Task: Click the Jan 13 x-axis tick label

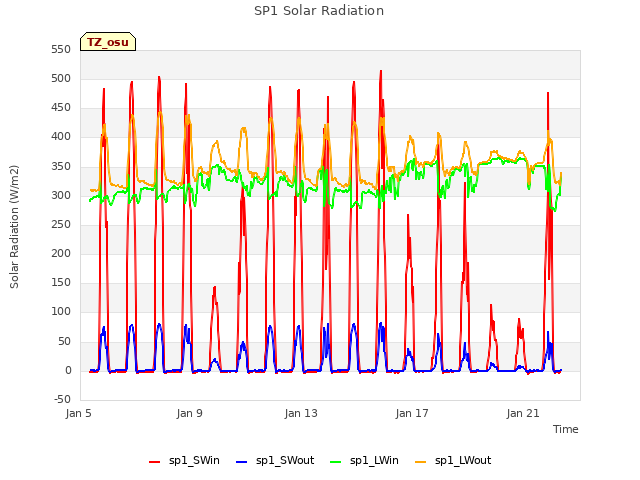Action: (301, 413)
